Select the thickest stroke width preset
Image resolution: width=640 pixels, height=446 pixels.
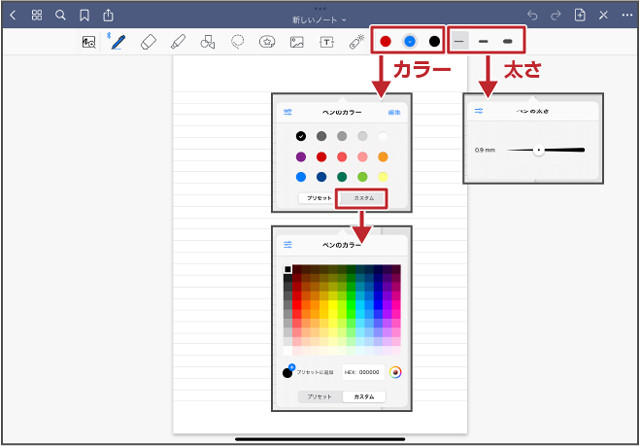click(x=508, y=41)
